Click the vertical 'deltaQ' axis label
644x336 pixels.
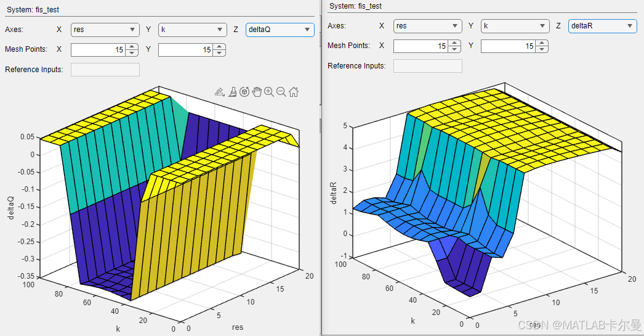pos(10,208)
